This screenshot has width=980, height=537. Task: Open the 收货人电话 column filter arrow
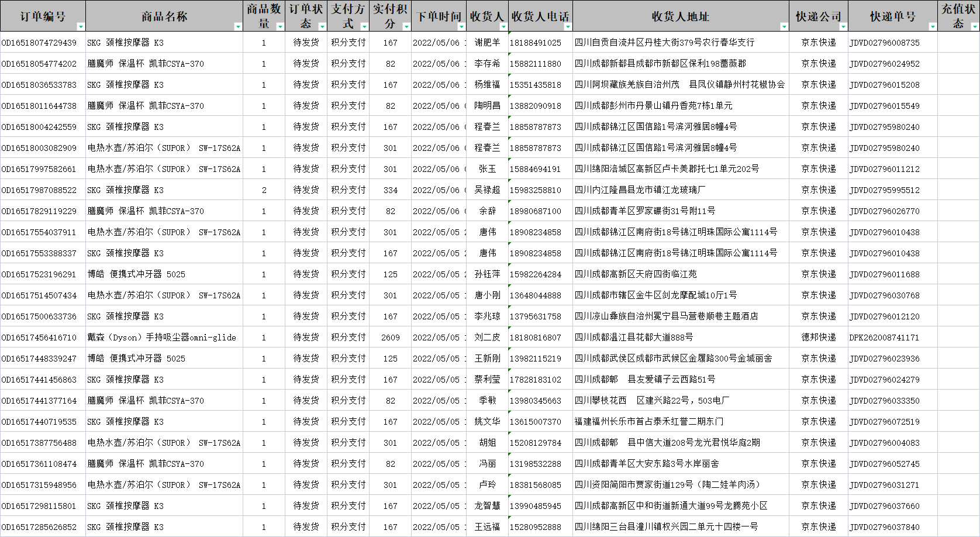pos(568,27)
